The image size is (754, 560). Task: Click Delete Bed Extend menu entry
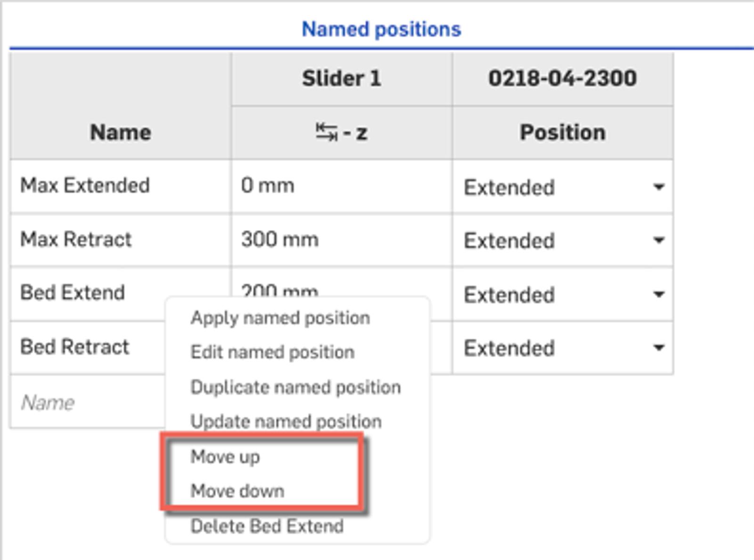[267, 526]
